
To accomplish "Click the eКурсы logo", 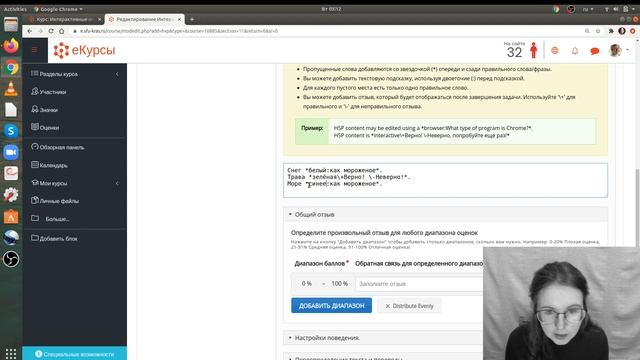I will pyautogui.click(x=84, y=50).
